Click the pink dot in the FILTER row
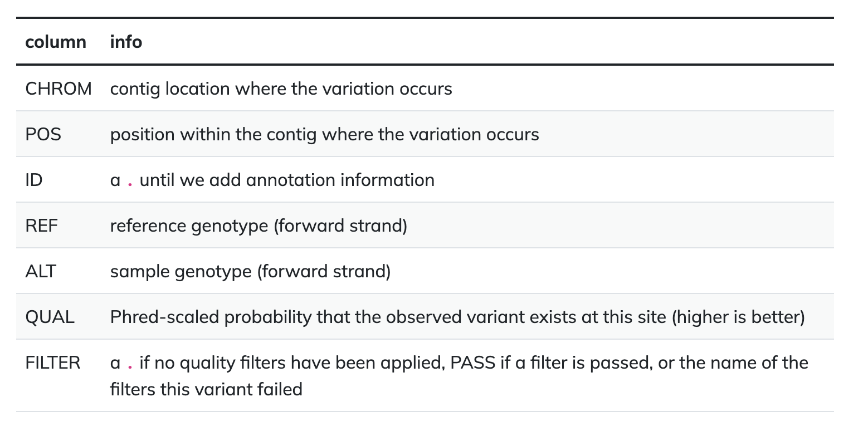Image resolution: width=868 pixels, height=431 pixels. click(130, 367)
